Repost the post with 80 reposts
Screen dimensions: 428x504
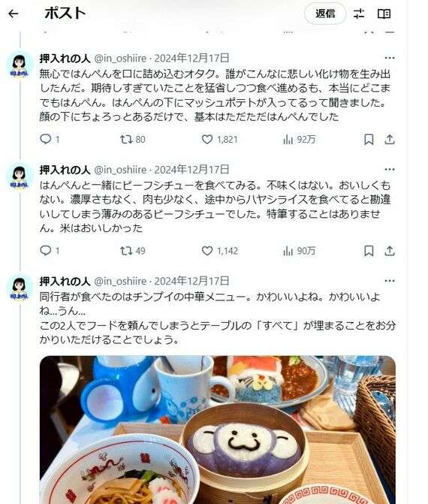click(133, 139)
